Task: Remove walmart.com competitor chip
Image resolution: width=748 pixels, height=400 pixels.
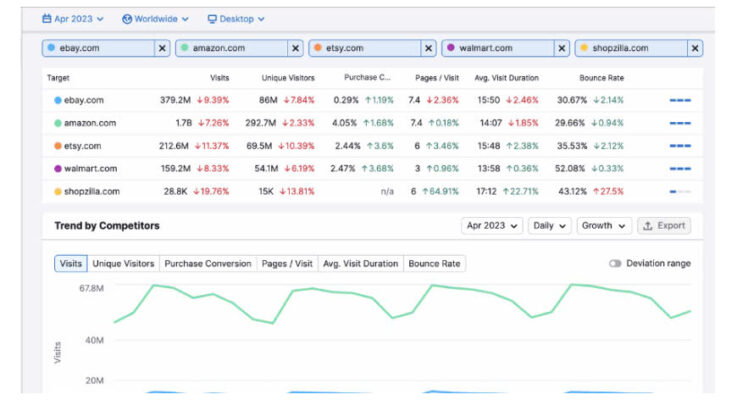Action: coord(562,48)
